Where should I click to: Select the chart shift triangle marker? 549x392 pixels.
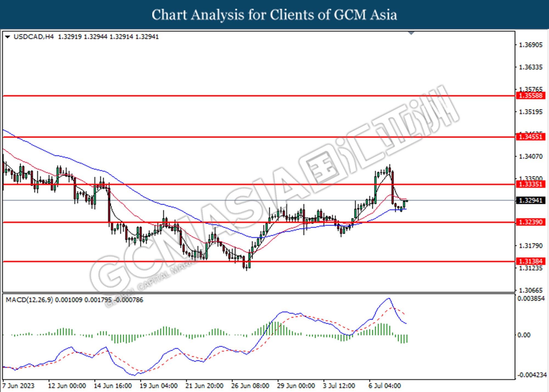(x=411, y=33)
